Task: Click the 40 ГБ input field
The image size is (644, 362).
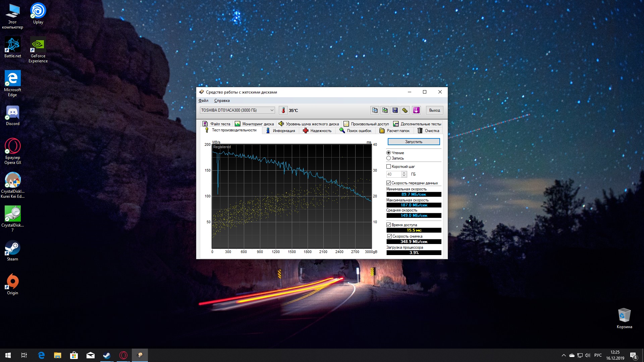Action: pos(393,174)
